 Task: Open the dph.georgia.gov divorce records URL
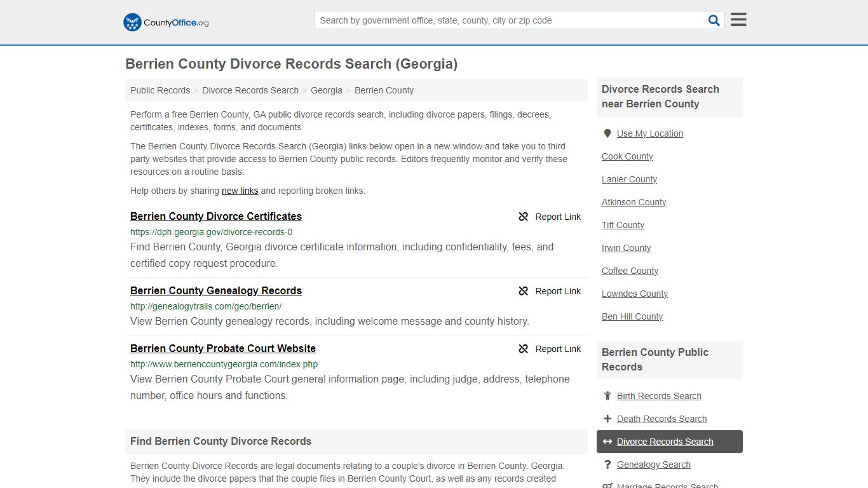212,232
